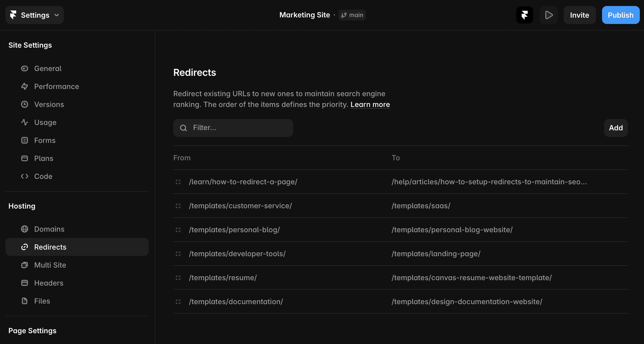Click the From column header

[x=182, y=158]
